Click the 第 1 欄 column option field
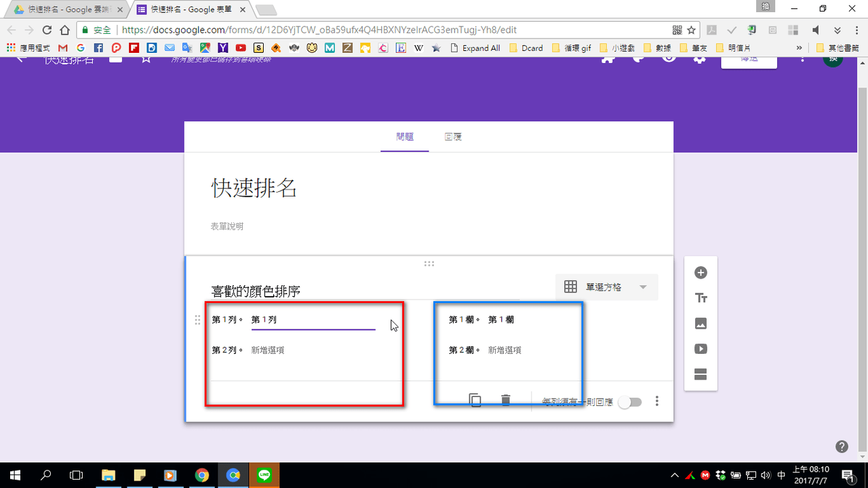The width and height of the screenshot is (868, 488). [x=501, y=320]
